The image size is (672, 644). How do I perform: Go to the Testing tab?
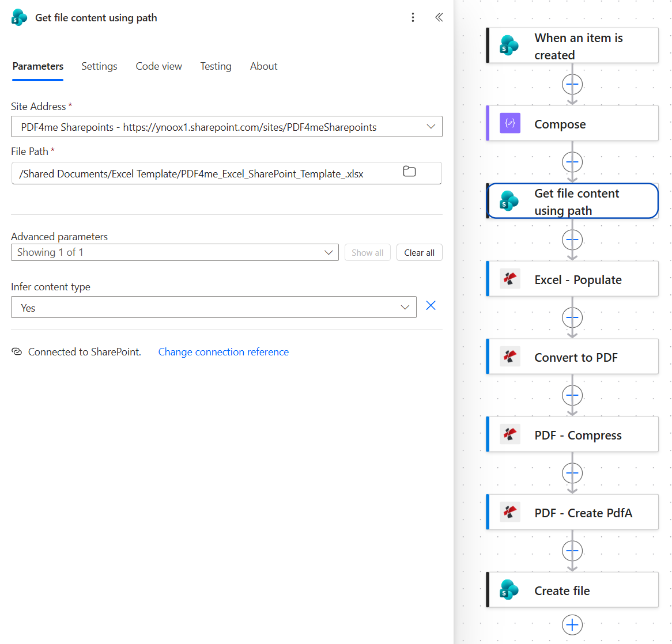[216, 66]
